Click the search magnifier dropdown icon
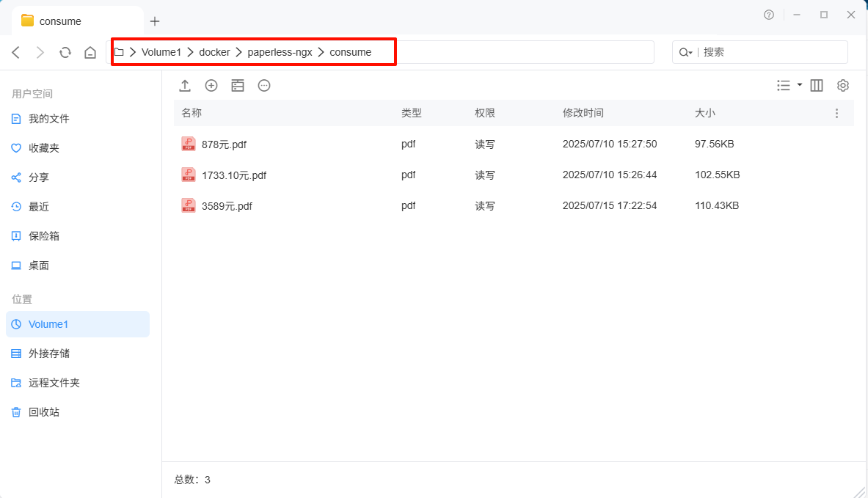 pyautogui.click(x=686, y=52)
